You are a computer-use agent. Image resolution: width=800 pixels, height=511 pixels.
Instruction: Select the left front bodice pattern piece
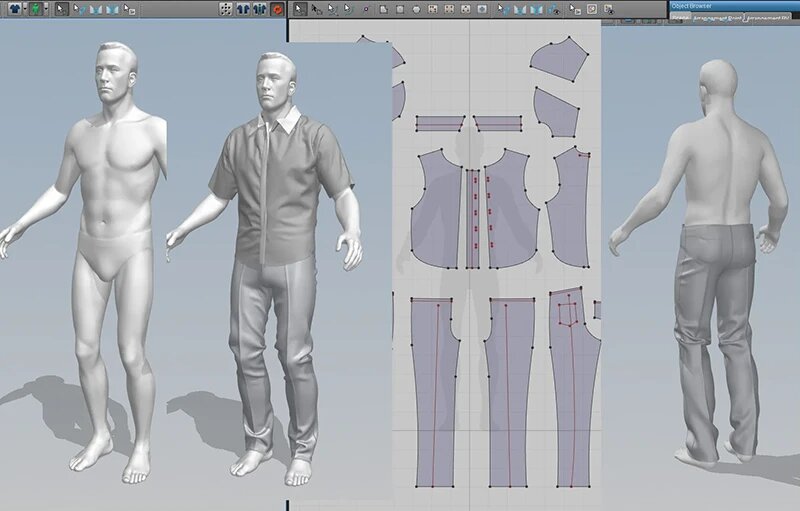click(x=437, y=210)
